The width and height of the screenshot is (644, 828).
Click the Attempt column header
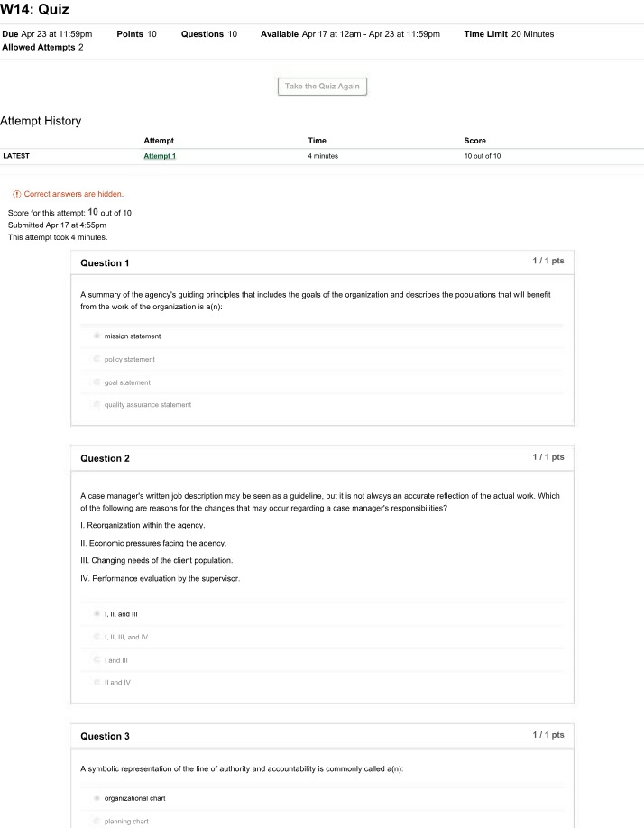(159, 141)
